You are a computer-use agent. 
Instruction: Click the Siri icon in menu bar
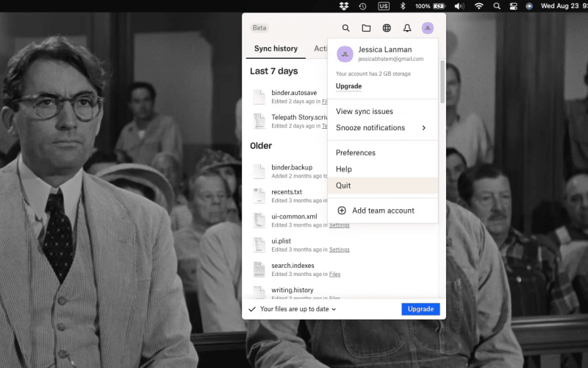coord(529,6)
